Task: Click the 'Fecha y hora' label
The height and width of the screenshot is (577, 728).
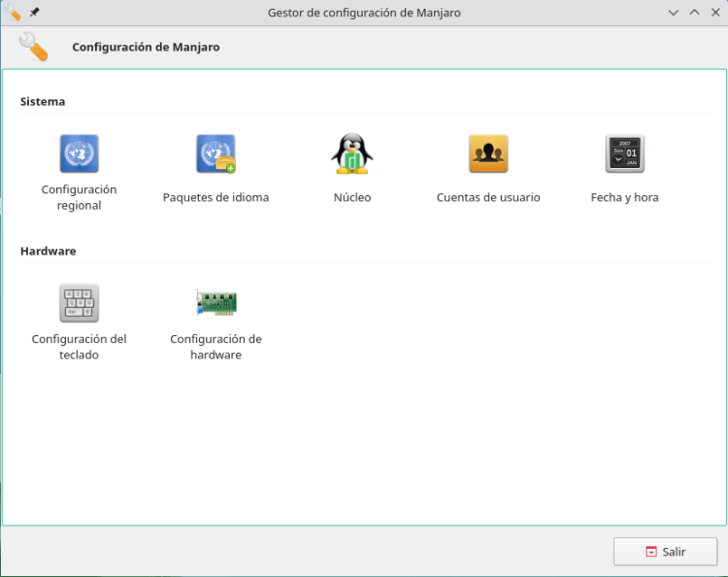Action: point(624,197)
